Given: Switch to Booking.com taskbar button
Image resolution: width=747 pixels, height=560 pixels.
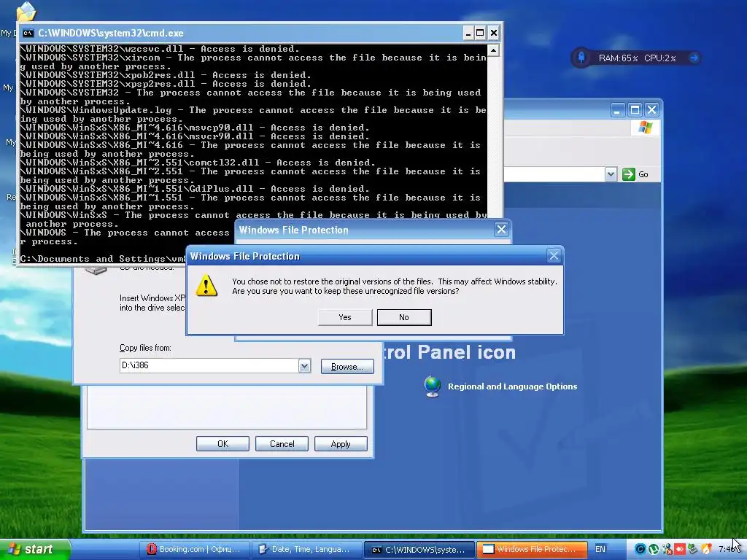Looking at the screenshot, I should pos(194,549).
